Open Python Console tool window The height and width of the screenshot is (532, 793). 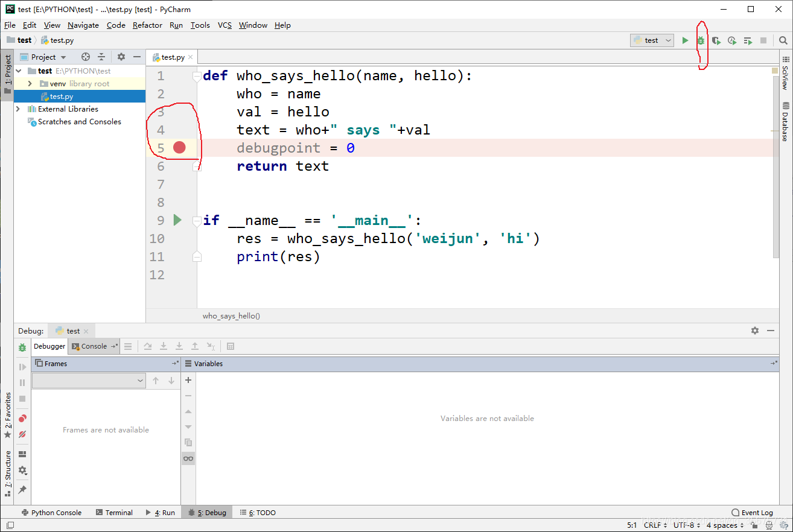[x=51, y=513]
